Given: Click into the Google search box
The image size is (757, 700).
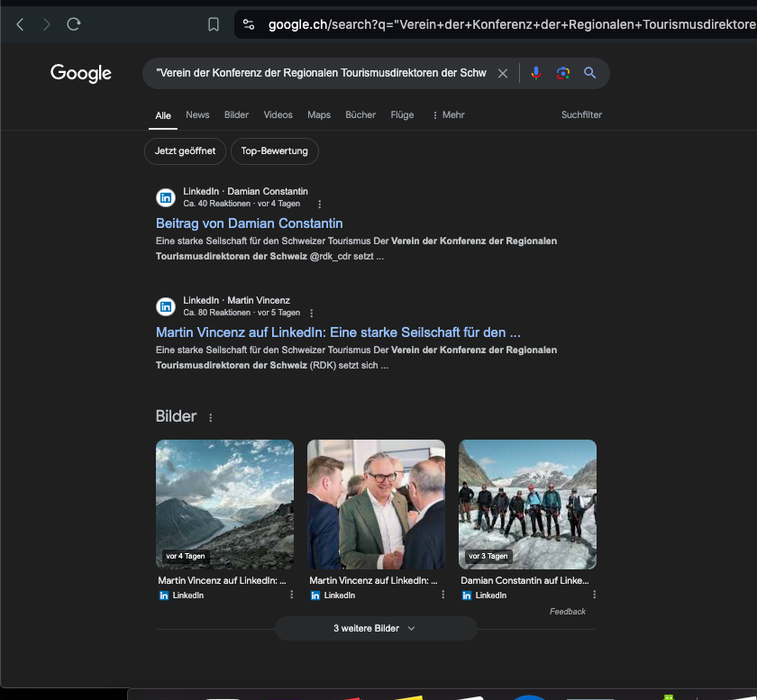Looking at the screenshot, I should (321, 73).
